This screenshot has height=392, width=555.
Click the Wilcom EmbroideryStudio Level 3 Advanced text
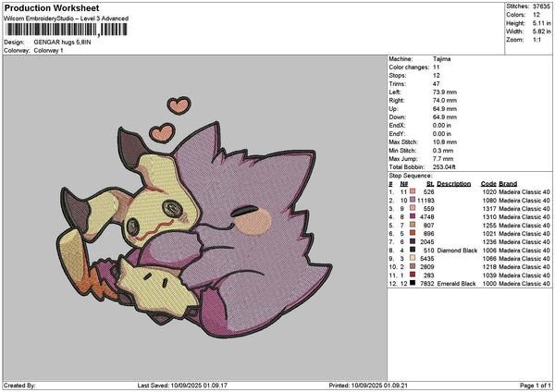coord(67,18)
